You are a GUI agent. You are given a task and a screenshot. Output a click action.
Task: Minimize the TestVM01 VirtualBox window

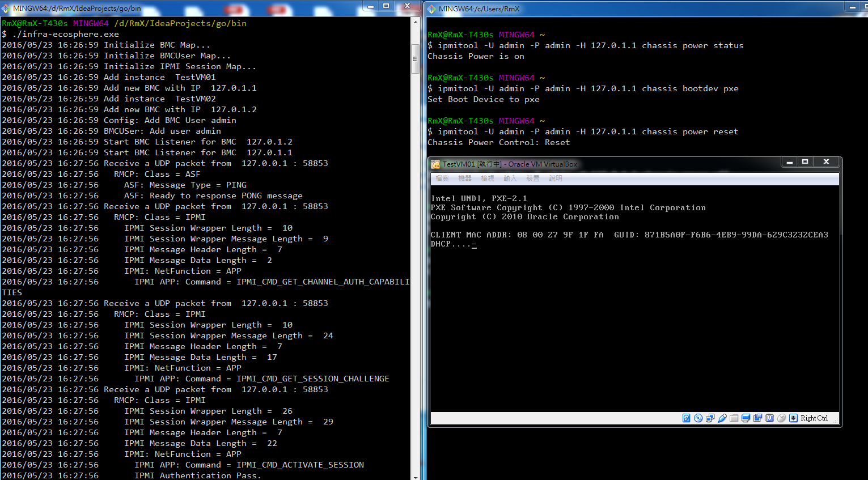[789, 162]
